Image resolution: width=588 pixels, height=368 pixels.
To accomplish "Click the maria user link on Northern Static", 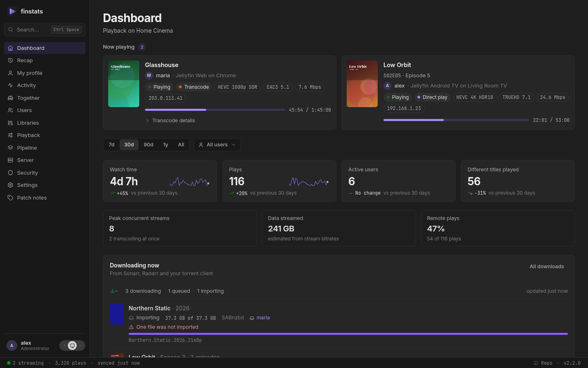I will tap(263, 318).
